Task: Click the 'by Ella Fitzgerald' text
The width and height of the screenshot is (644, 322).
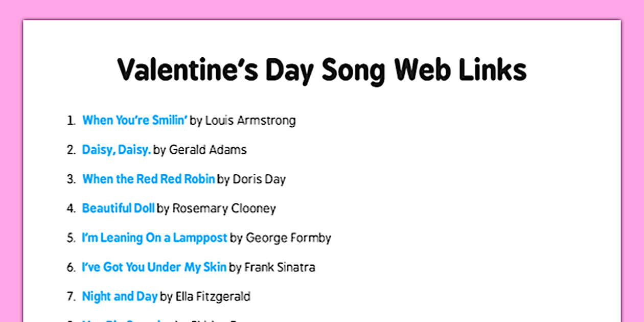Action: [x=205, y=296]
